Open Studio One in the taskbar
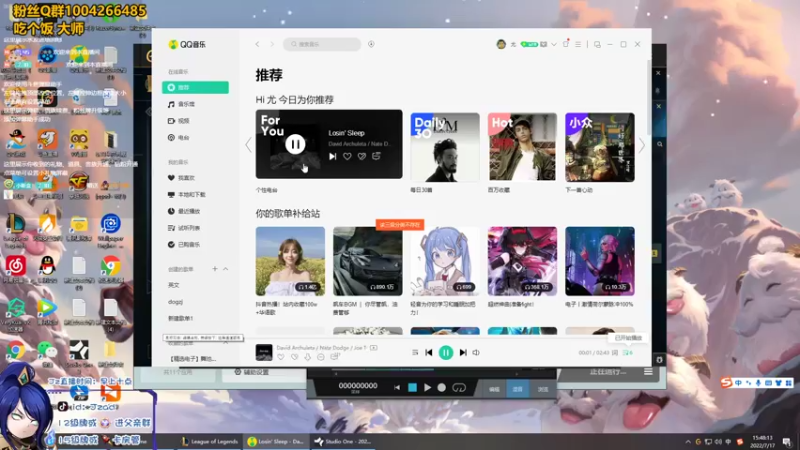Image resolution: width=800 pixels, height=450 pixels. 343,441
